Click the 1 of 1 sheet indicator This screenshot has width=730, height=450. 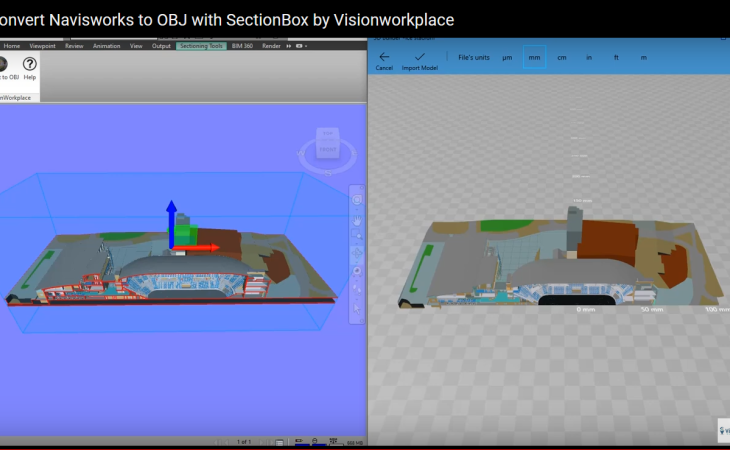(x=244, y=442)
